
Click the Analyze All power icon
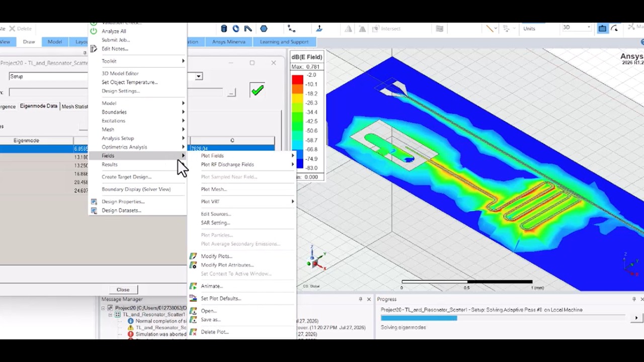94,31
